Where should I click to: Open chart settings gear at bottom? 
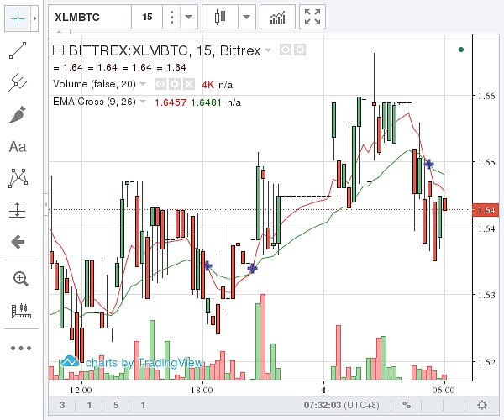click(x=482, y=405)
